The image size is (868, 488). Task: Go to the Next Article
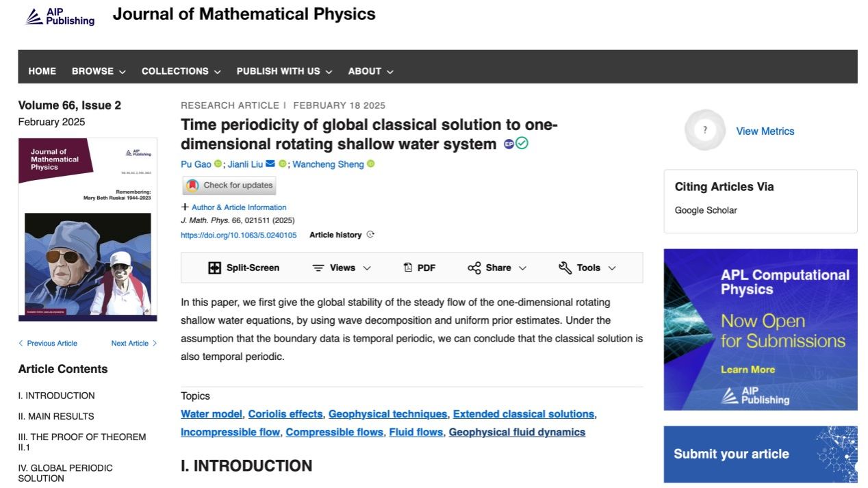pyautogui.click(x=133, y=344)
